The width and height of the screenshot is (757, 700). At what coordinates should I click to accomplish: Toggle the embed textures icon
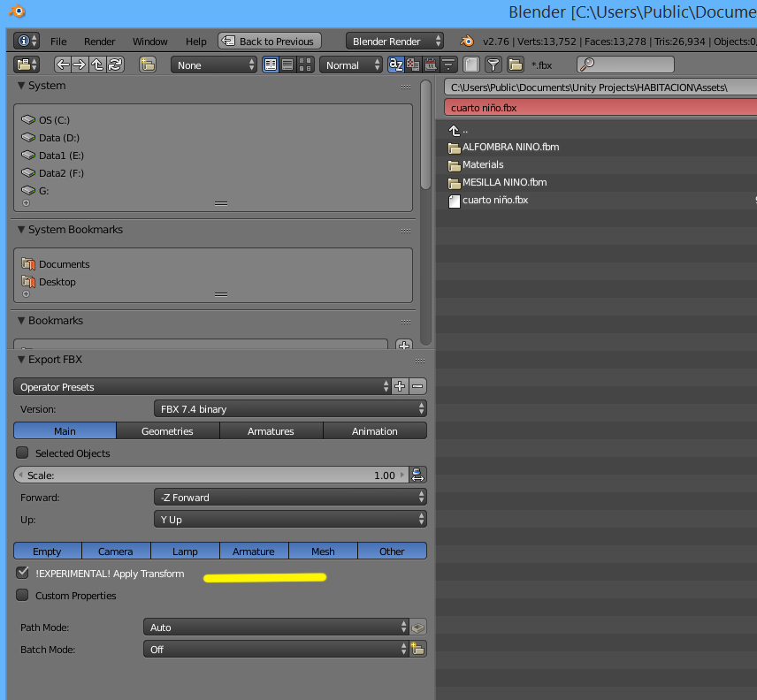418,628
